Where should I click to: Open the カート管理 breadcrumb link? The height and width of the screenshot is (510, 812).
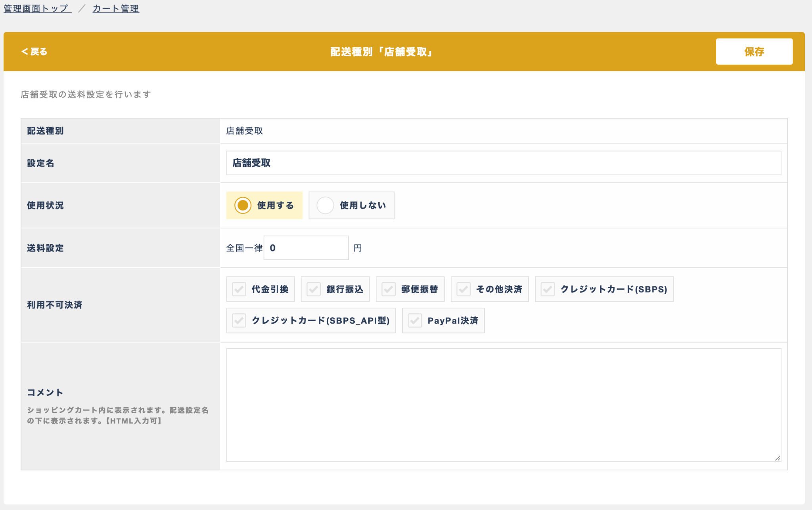[x=116, y=8]
